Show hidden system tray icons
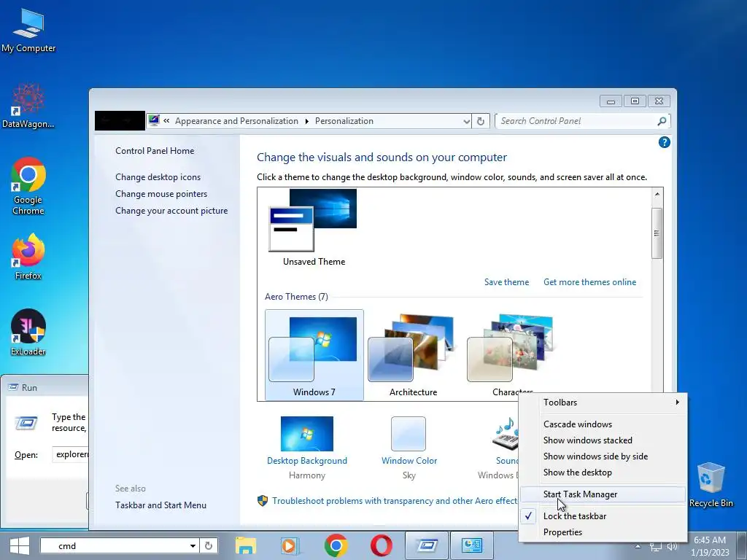This screenshot has width=747, height=560. (x=638, y=546)
